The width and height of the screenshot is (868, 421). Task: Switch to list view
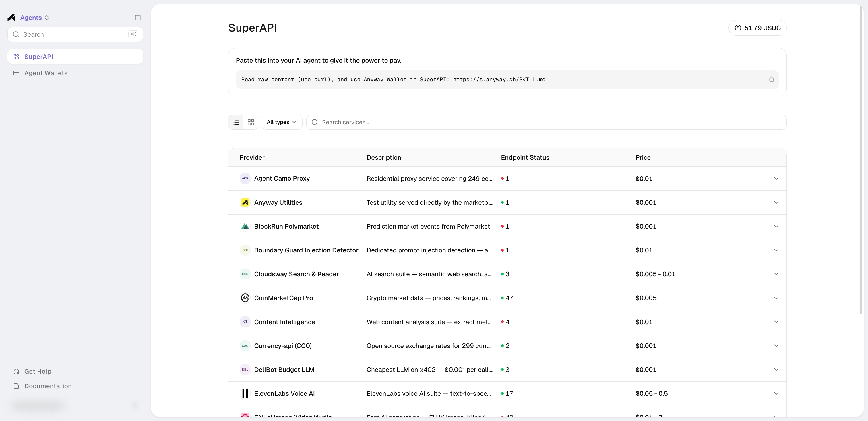(236, 122)
